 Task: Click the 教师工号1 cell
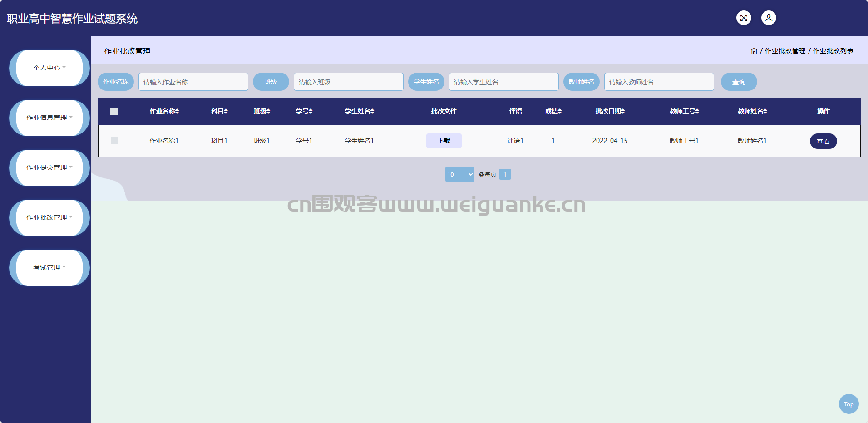click(684, 141)
